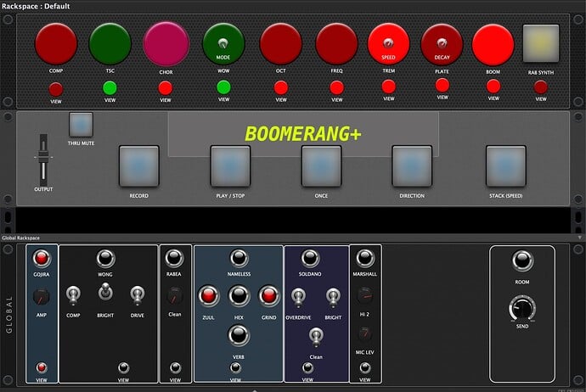Toggle the red OCT effect button
The height and width of the screenshot is (392, 586).
tap(280, 44)
